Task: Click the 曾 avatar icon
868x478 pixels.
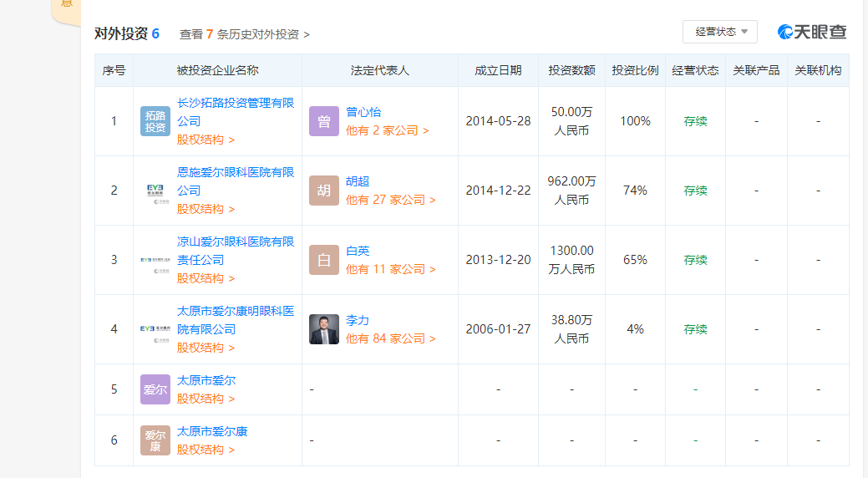Action: click(x=324, y=121)
